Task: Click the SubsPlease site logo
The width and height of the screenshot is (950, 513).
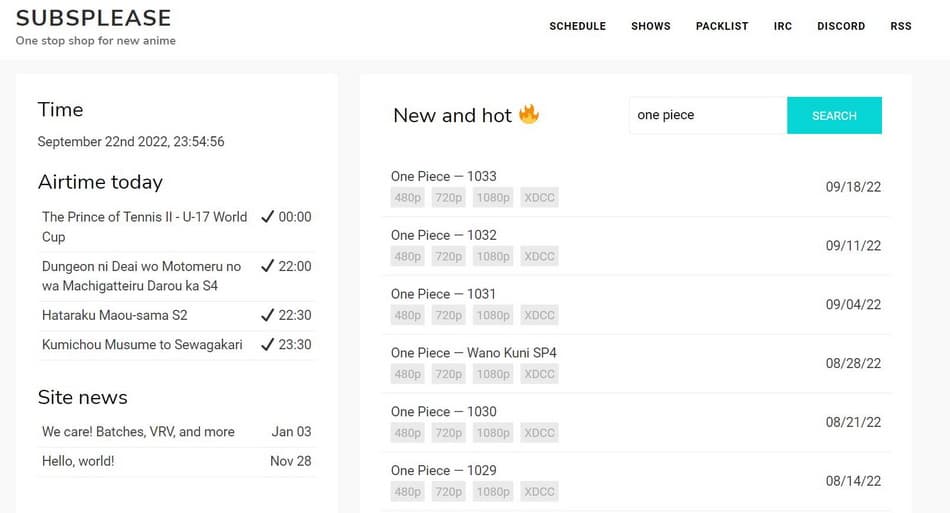Action: coord(94,18)
